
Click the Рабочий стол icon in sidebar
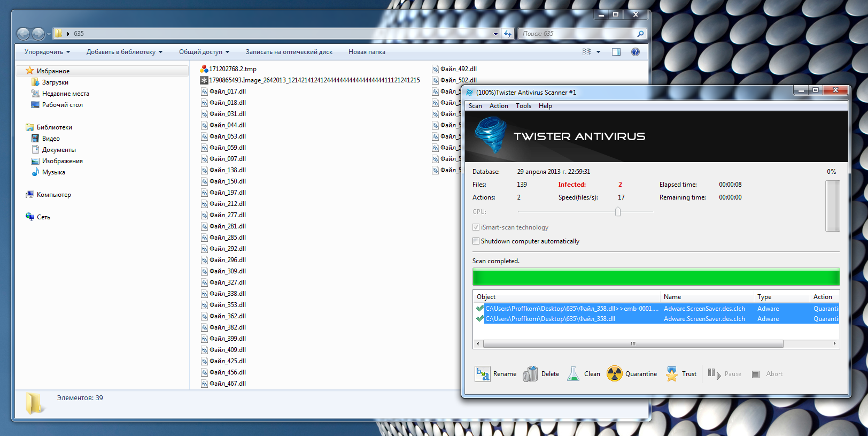tap(35, 105)
